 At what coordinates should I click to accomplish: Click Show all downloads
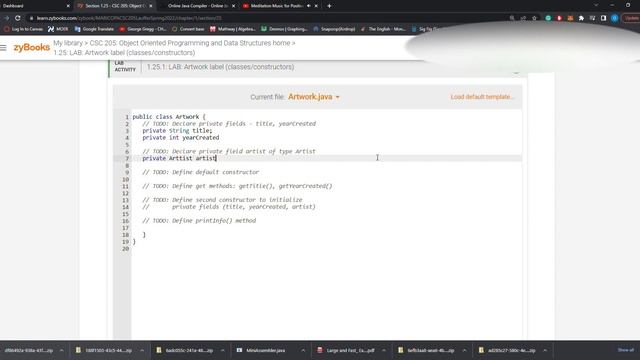coord(625,350)
